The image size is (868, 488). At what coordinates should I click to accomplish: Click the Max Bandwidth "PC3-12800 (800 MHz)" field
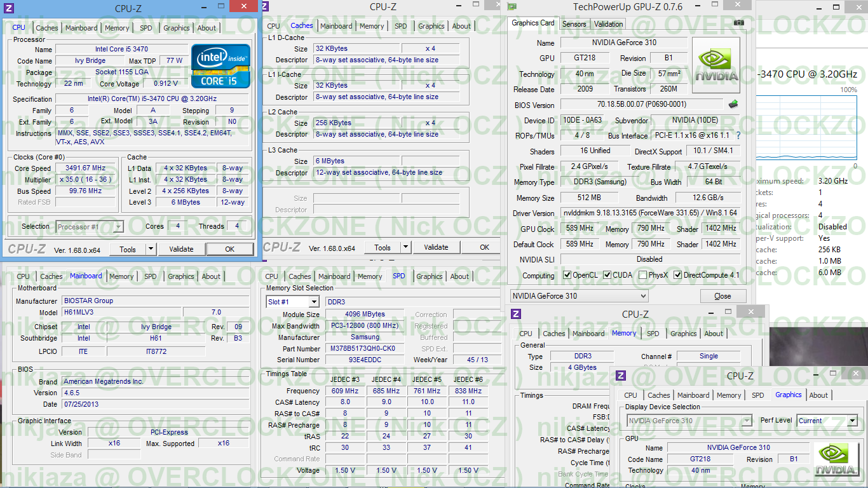point(365,326)
